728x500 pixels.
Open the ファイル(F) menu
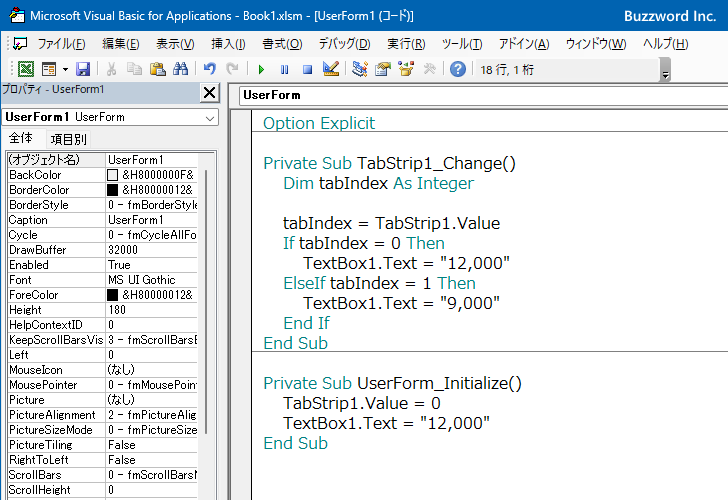(61, 44)
